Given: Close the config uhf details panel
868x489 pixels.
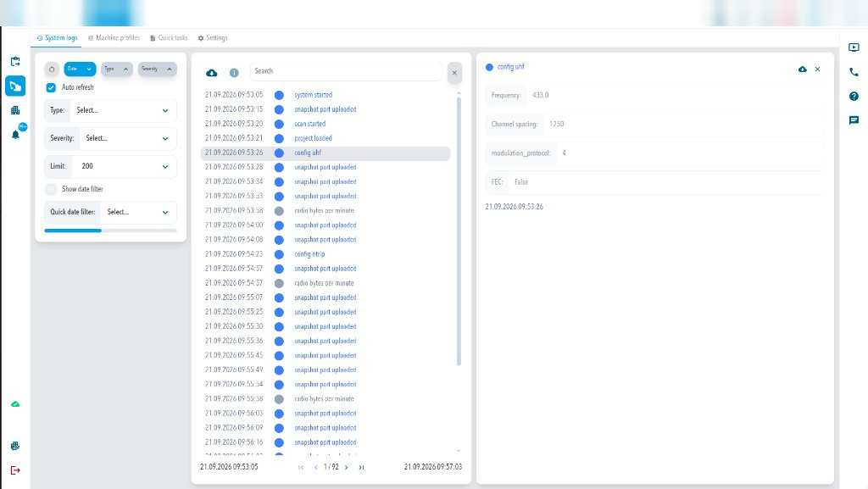Looking at the screenshot, I should tap(817, 69).
